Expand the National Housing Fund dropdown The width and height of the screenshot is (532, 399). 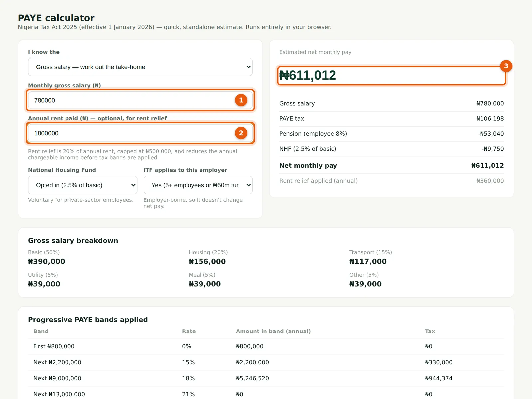82,185
